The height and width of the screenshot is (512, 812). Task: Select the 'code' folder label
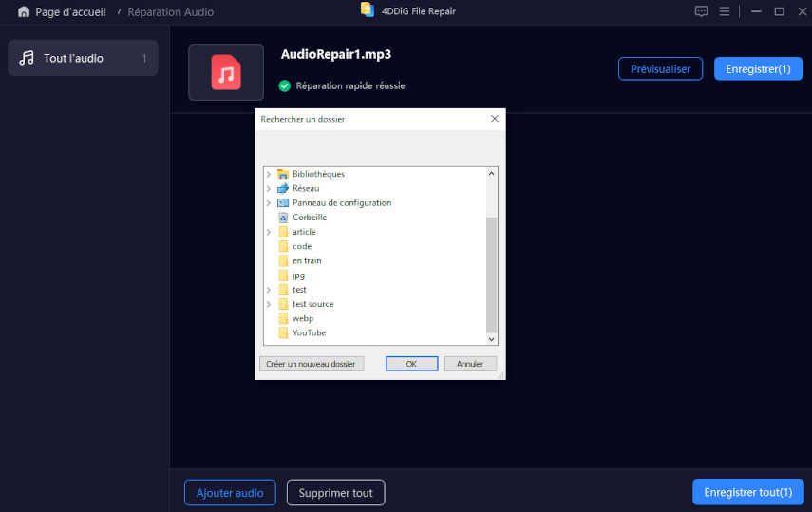pos(302,246)
